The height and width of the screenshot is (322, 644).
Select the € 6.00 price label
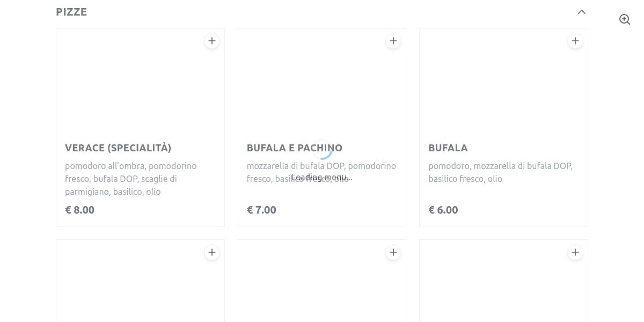(x=443, y=210)
